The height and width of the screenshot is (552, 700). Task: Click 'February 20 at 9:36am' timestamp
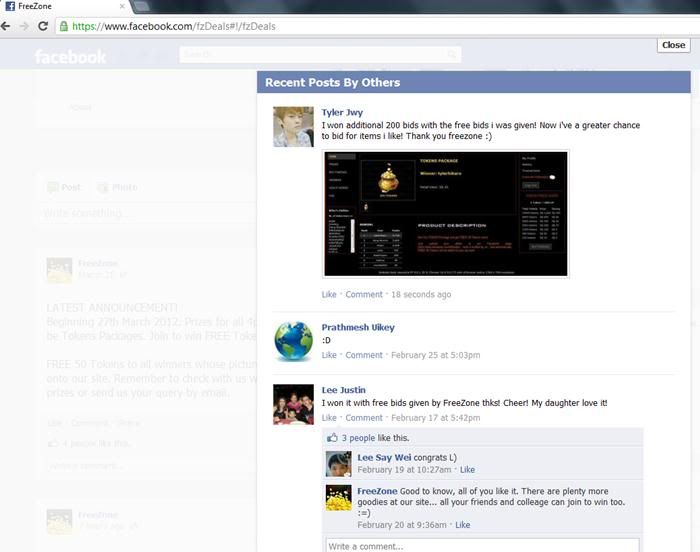point(402,525)
